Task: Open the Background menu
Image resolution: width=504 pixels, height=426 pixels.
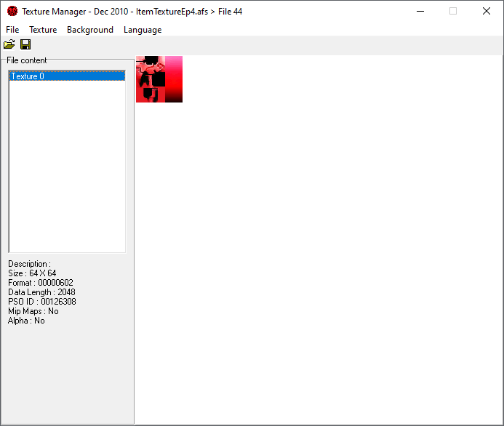Action: point(90,30)
